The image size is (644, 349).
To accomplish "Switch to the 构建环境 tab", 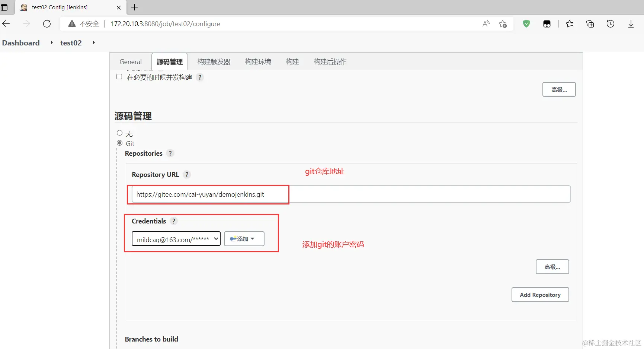I will tap(258, 61).
